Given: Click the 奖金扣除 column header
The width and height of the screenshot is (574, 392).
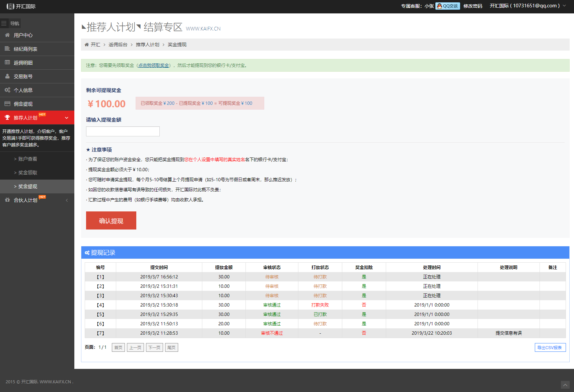Looking at the screenshot, I should click(x=364, y=267).
